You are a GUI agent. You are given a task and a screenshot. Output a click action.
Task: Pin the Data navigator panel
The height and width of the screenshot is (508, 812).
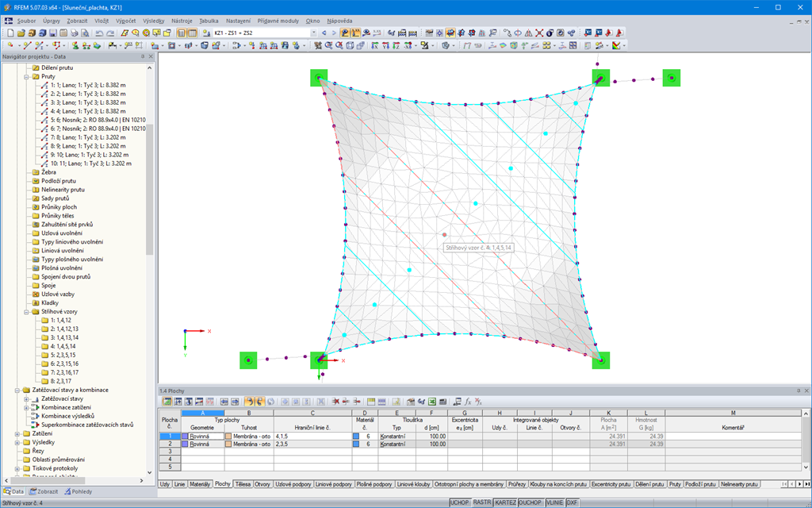(144, 56)
